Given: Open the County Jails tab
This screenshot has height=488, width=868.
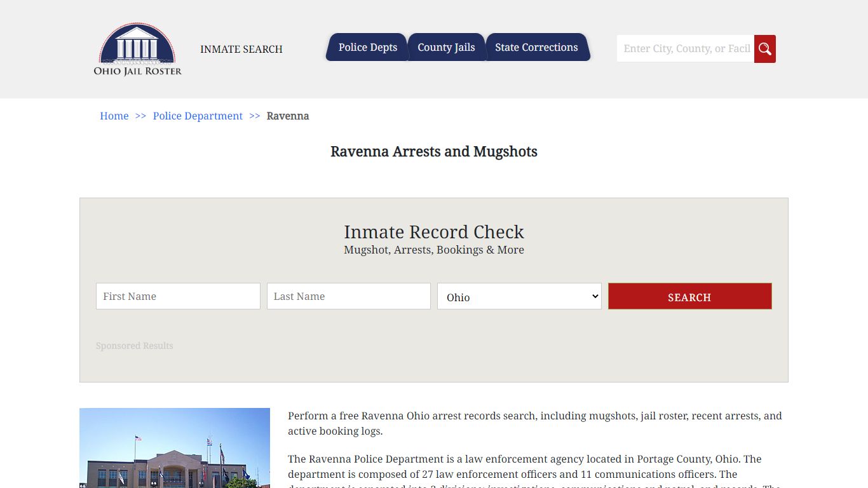Looking at the screenshot, I should pos(446,47).
